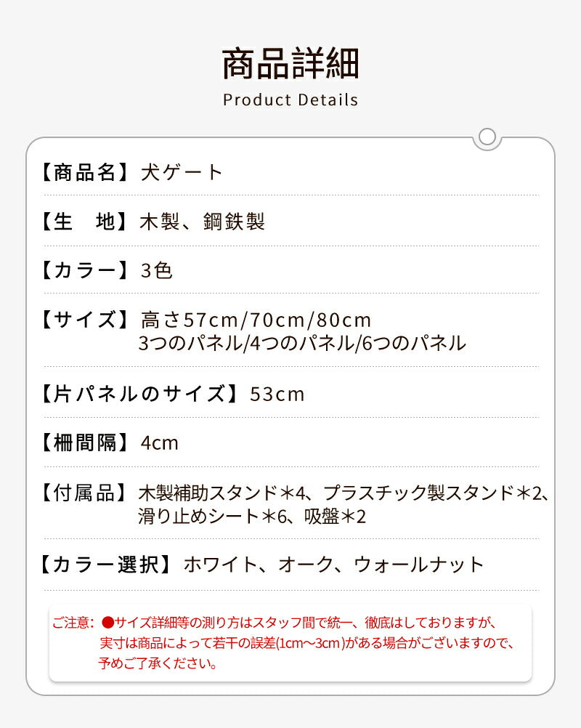Viewport: 581px width, 728px height.
Task: Click the 3色 color count text
Action: pos(156,270)
